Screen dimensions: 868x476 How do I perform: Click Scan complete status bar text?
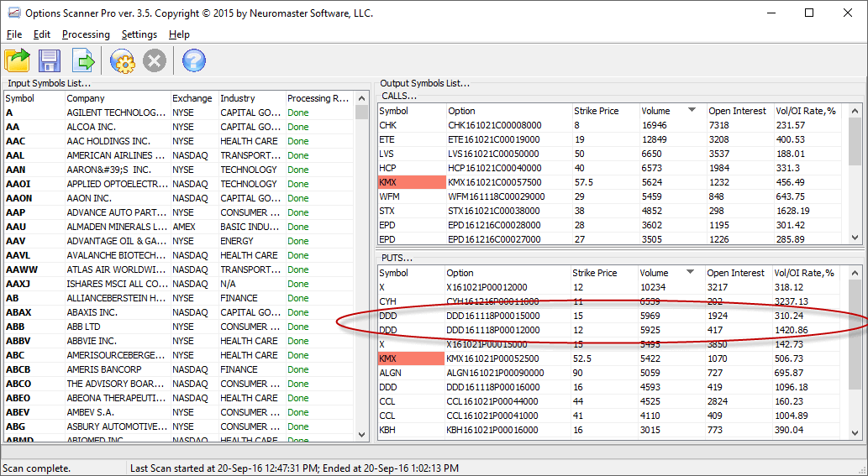[x=36, y=468]
